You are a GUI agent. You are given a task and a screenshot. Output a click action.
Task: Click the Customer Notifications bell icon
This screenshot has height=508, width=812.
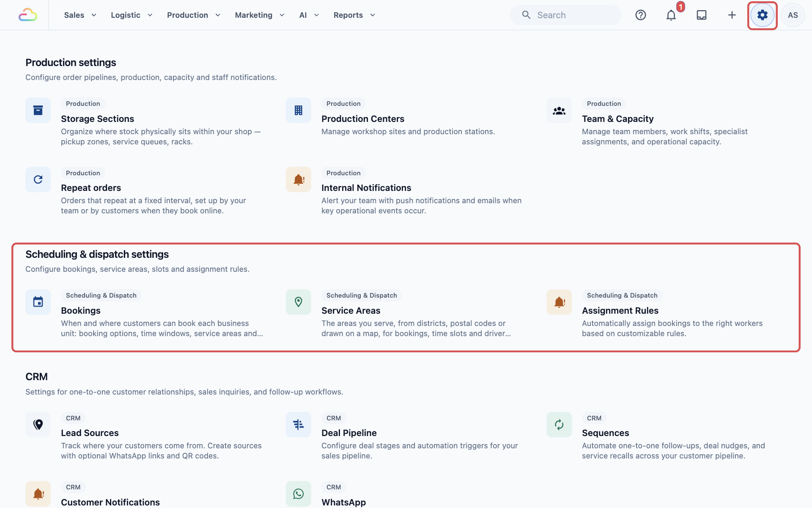(38, 494)
